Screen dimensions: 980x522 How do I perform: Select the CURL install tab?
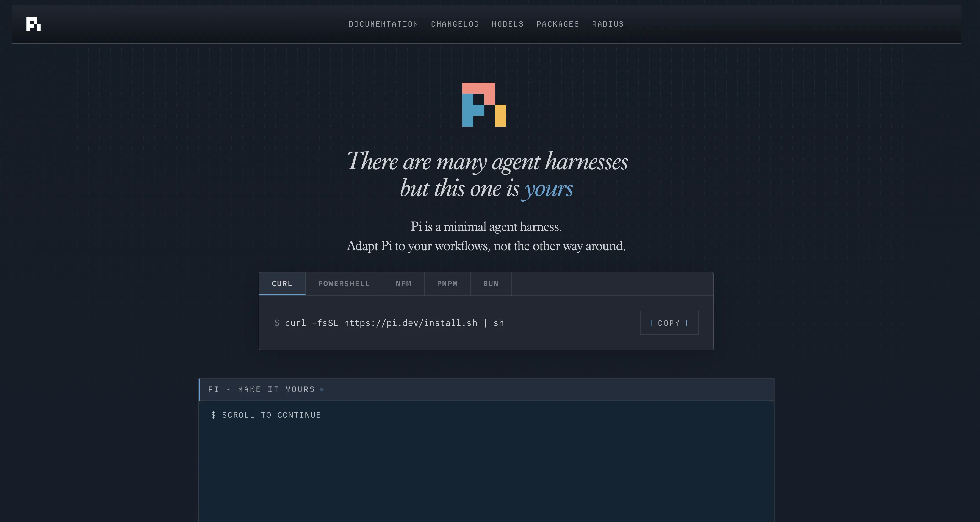tap(282, 284)
